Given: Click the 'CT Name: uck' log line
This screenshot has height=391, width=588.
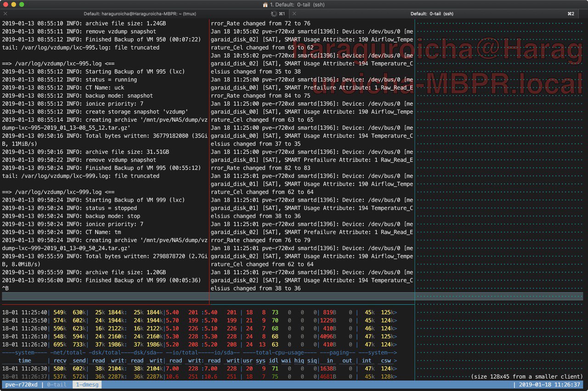Looking at the screenshot, I should click(x=63, y=88).
